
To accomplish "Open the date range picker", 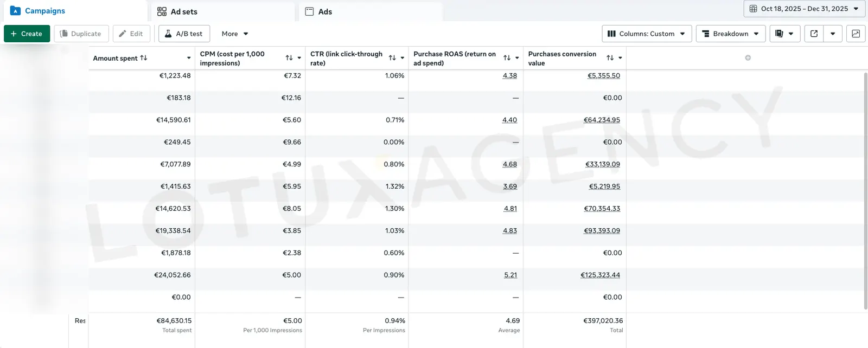I will coord(804,9).
